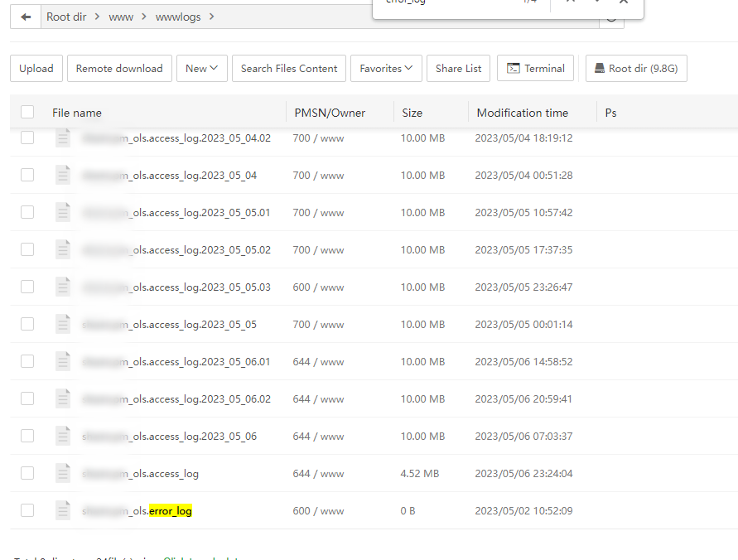
Task: Select the wwwlogs breadcrumb
Action: (x=178, y=17)
